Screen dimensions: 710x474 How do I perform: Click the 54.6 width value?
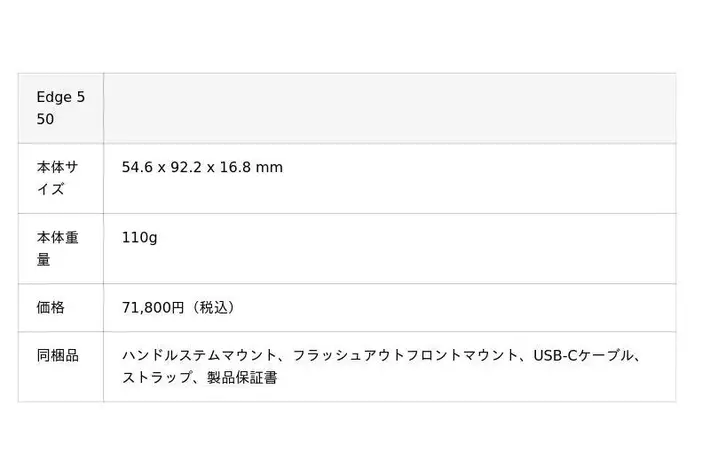(x=138, y=167)
